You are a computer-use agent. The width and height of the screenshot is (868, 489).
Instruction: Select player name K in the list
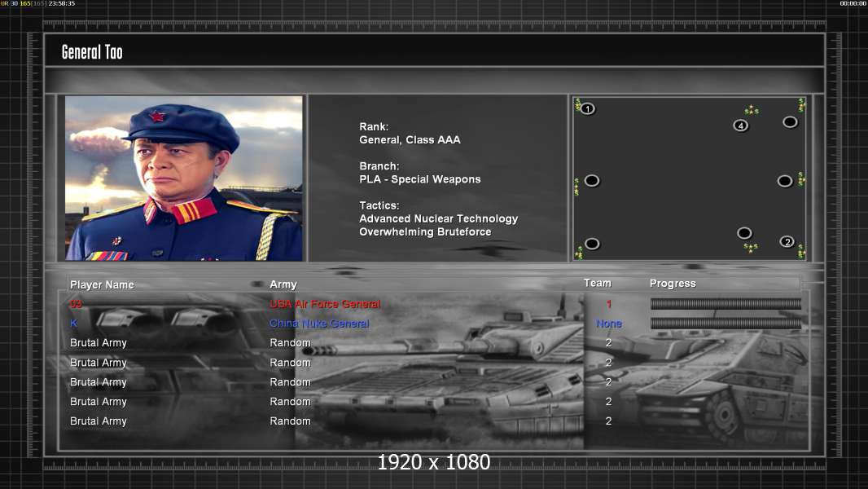[x=73, y=324]
